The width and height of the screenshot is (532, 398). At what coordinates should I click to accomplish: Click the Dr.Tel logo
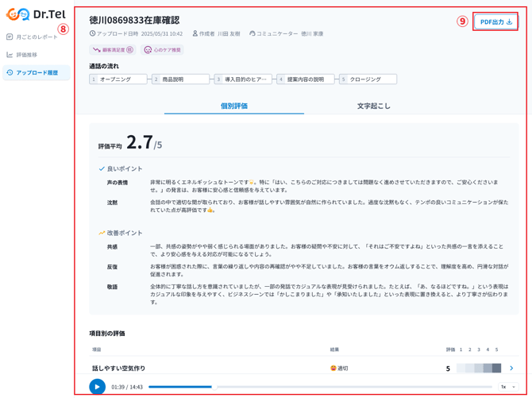click(36, 14)
